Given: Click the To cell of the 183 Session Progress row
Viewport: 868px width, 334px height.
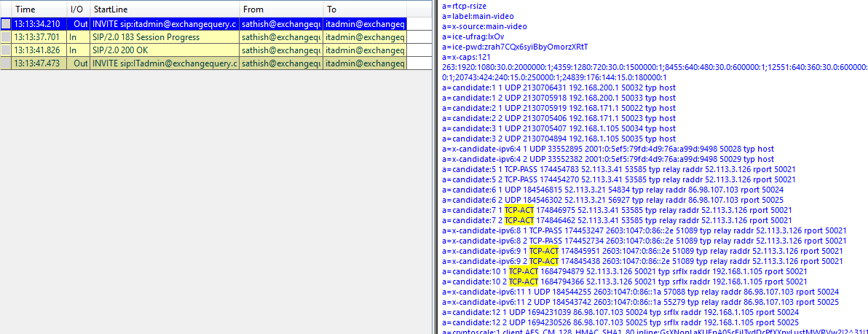Looking at the screenshot, I should 365,37.
